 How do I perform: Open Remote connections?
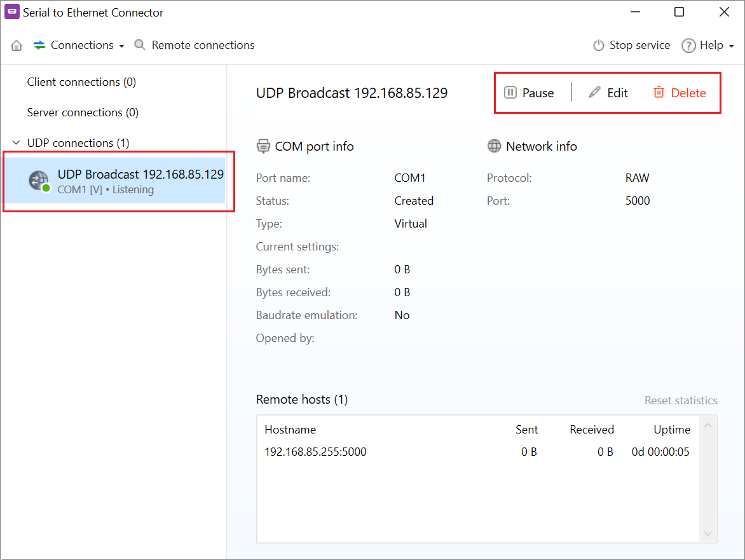pos(203,45)
